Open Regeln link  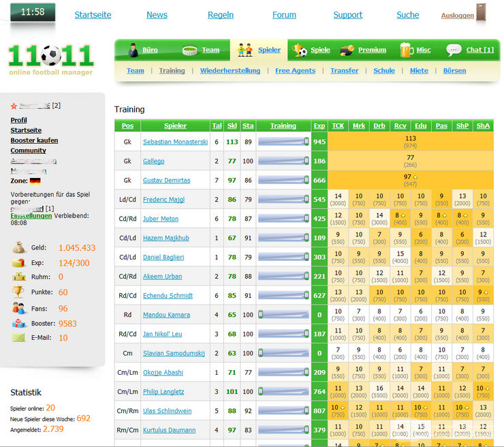click(221, 15)
